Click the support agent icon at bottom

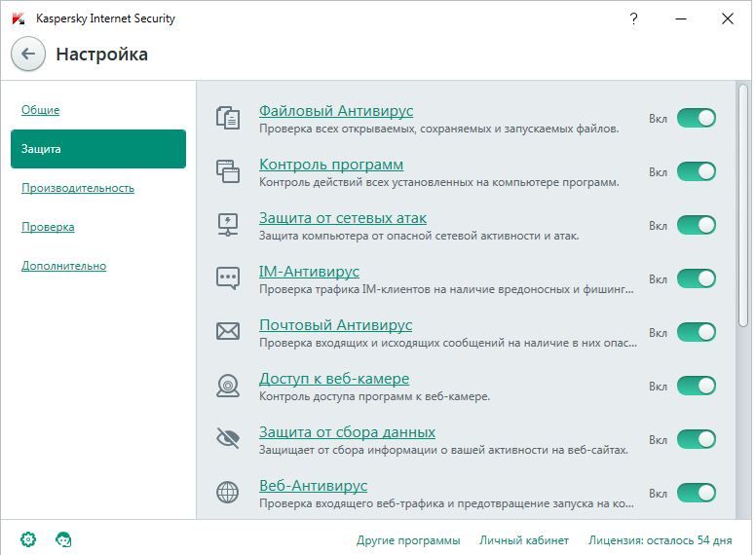pos(63,539)
